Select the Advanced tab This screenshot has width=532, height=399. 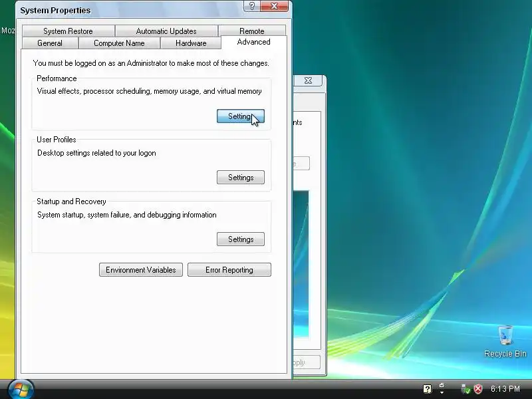pos(254,42)
